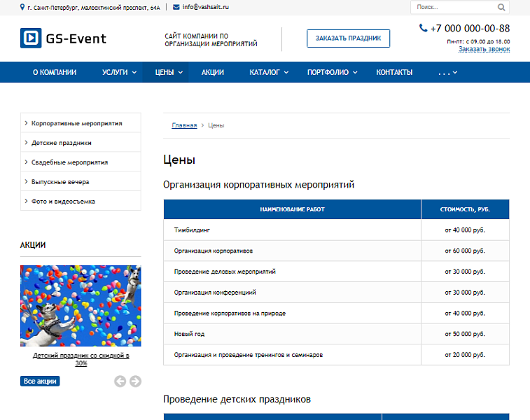
Task: Click the GS-Event logo icon
Action: pyautogui.click(x=31, y=38)
